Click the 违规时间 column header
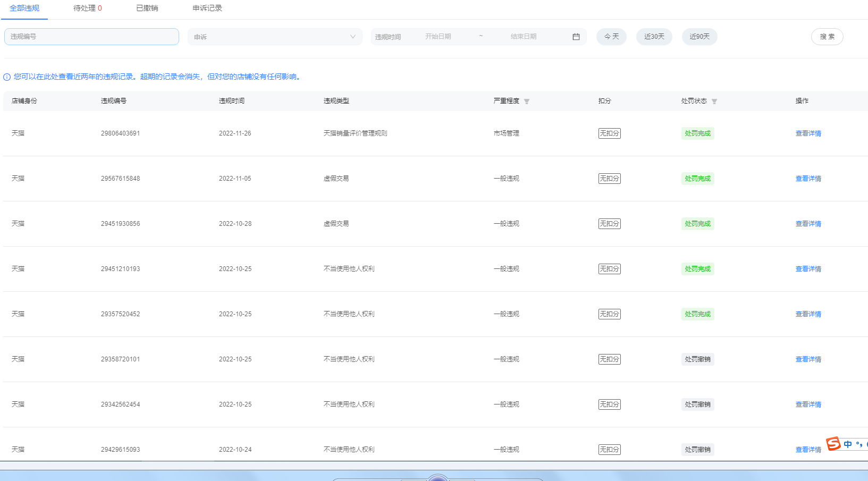868x481 pixels. [231, 101]
